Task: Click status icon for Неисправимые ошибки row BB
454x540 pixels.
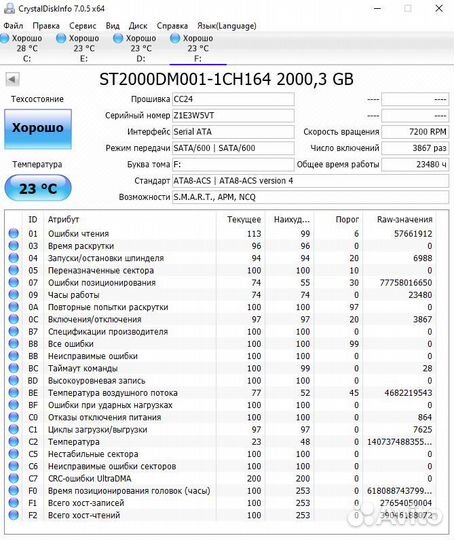Action: coord(14,356)
